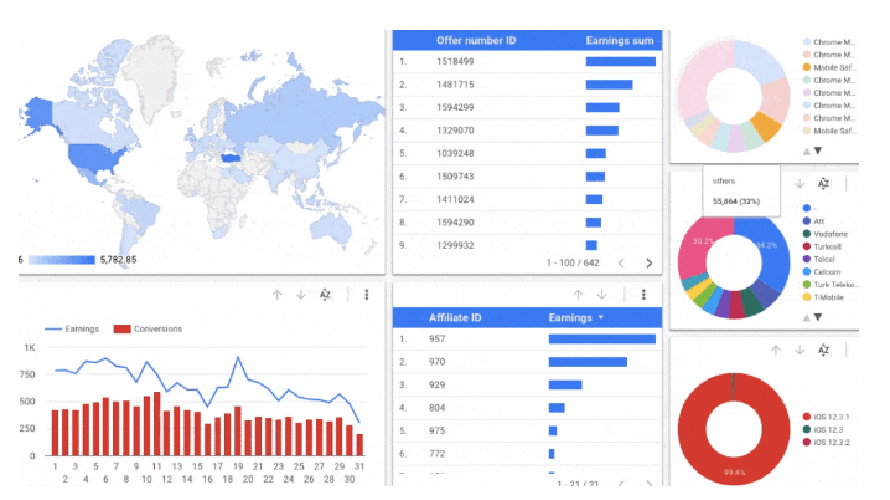Sort by Offer number ID column header
This screenshot has width=890, height=500.
click(x=476, y=40)
